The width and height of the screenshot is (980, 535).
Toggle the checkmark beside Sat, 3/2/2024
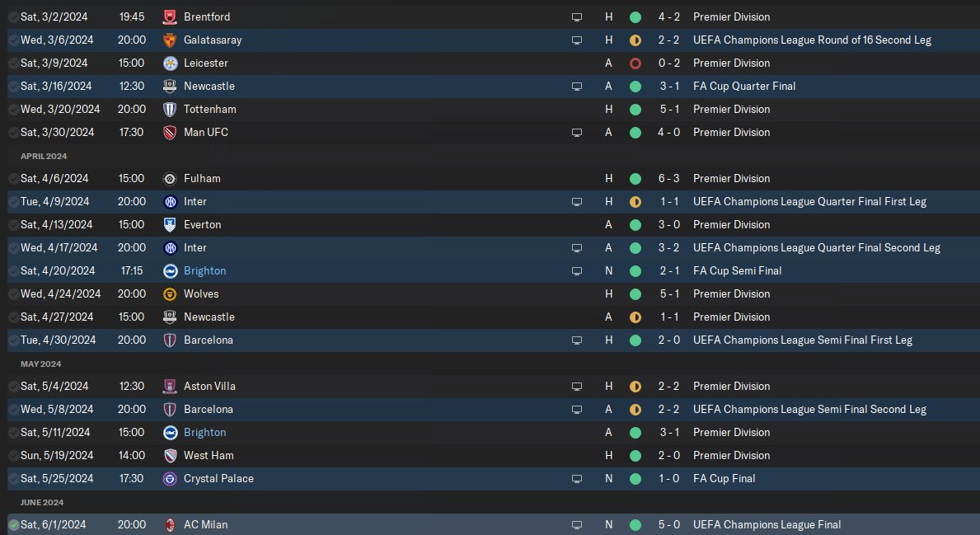click(x=13, y=16)
